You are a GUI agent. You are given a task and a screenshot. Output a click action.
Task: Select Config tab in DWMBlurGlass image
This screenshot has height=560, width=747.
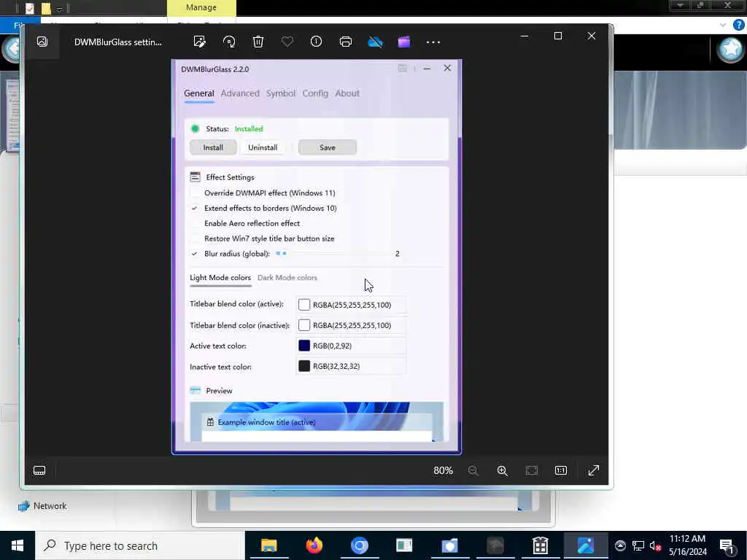coord(315,93)
